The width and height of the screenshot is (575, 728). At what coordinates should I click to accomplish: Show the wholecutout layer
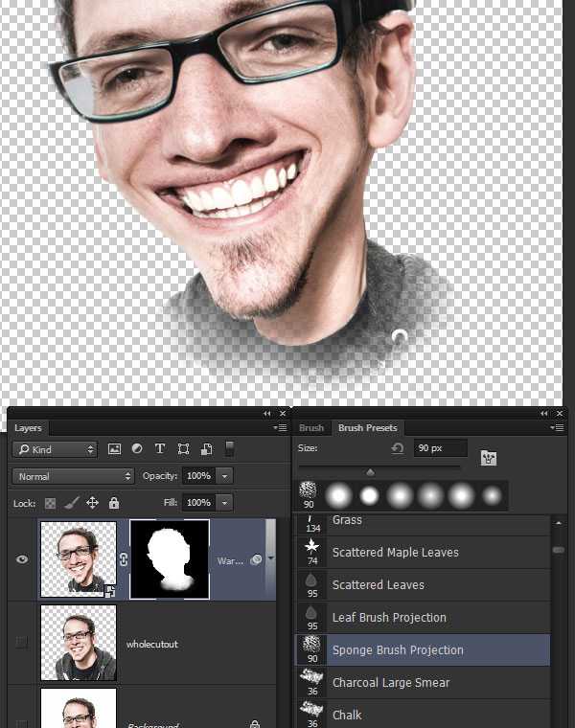(x=21, y=642)
